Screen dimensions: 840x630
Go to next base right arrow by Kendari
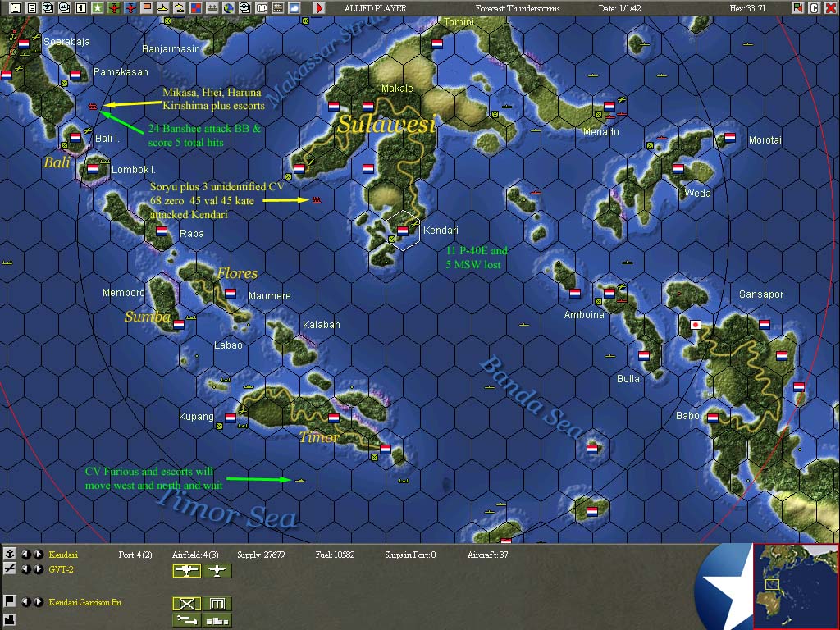click(39, 555)
